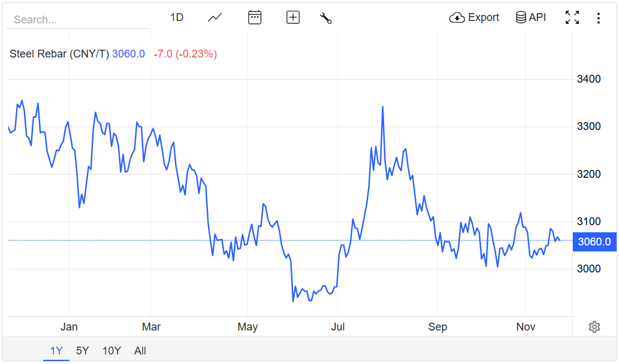The height and width of the screenshot is (364, 619).
Task: Toggle fullscreen chart view
Action: click(572, 17)
